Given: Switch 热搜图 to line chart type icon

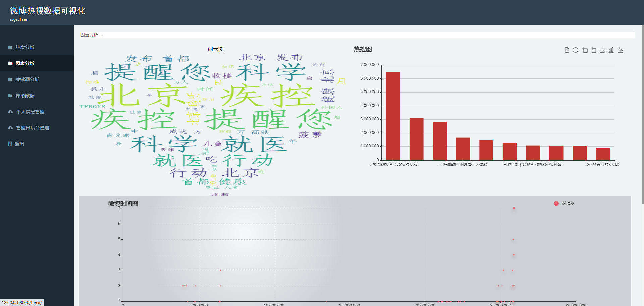Looking at the screenshot, I should click(x=621, y=50).
